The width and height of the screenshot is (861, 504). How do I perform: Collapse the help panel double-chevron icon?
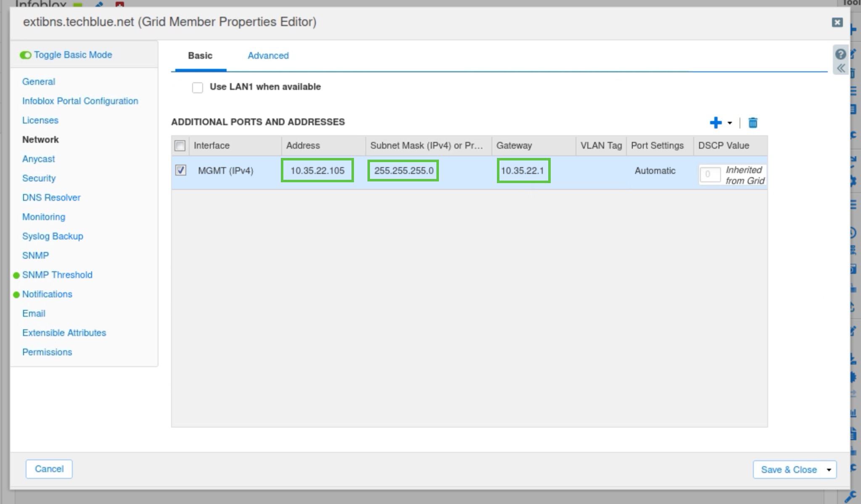pyautogui.click(x=840, y=68)
